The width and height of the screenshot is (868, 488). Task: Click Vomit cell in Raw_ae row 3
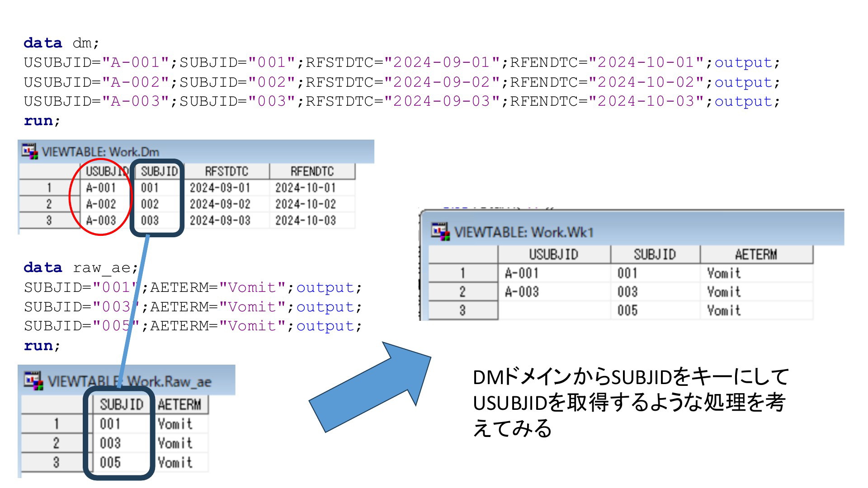[x=179, y=463]
